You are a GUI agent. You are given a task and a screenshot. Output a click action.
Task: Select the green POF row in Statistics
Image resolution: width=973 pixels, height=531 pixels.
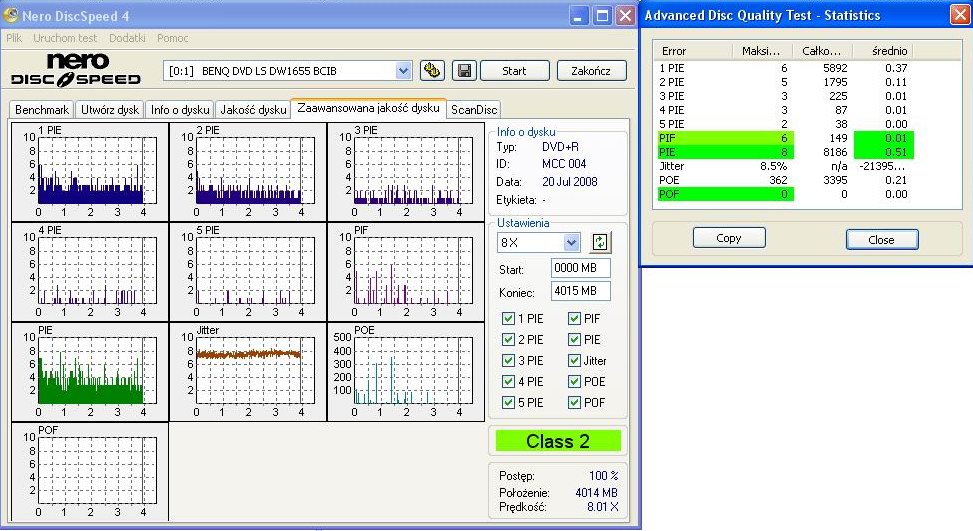pos(785,194)
